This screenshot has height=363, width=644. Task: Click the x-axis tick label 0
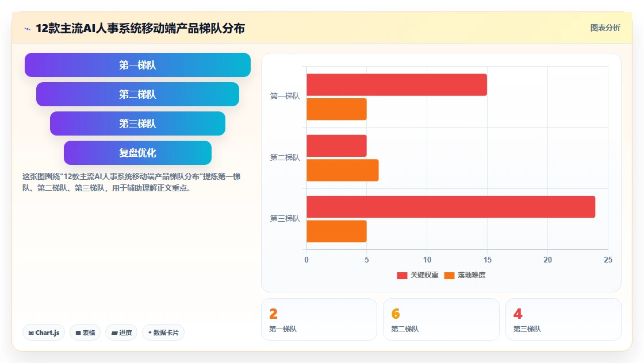(x=306, y=260)
